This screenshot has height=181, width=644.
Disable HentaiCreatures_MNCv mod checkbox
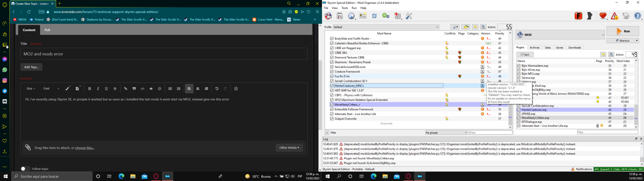(332, 86)
